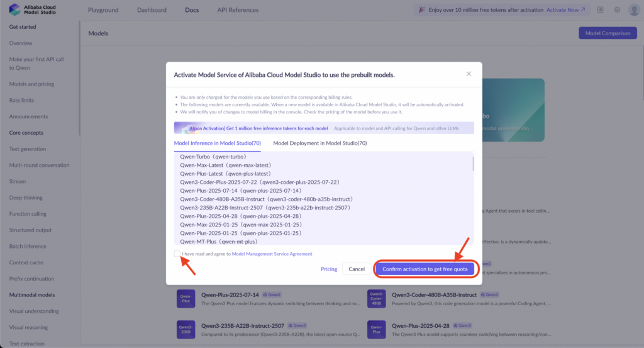Click the Qwen-Plus icon for Qwen-Plus-2025-07-14 card
This screenshot has height=348, width=644.
pos(186,299)
